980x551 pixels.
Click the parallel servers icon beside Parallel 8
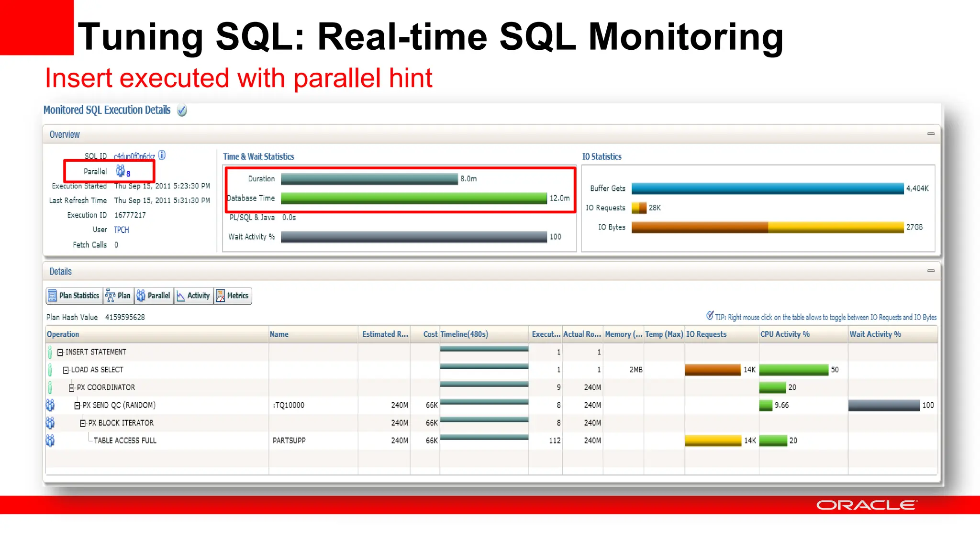click(121, 171)
